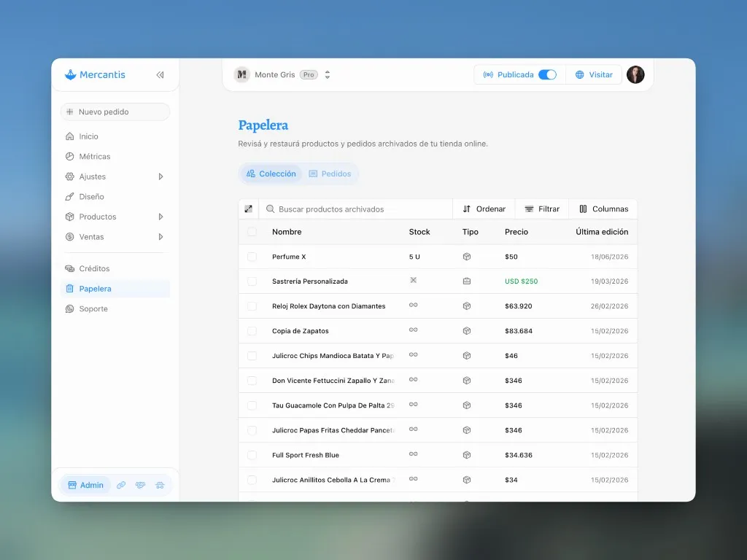Open the store switcher up-down arrows

pos(328,75)
